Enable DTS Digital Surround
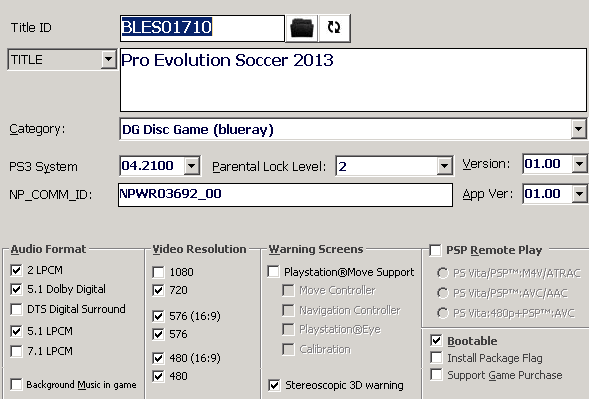Viewport: 589px width, 399px height. (x=16, y=309)
